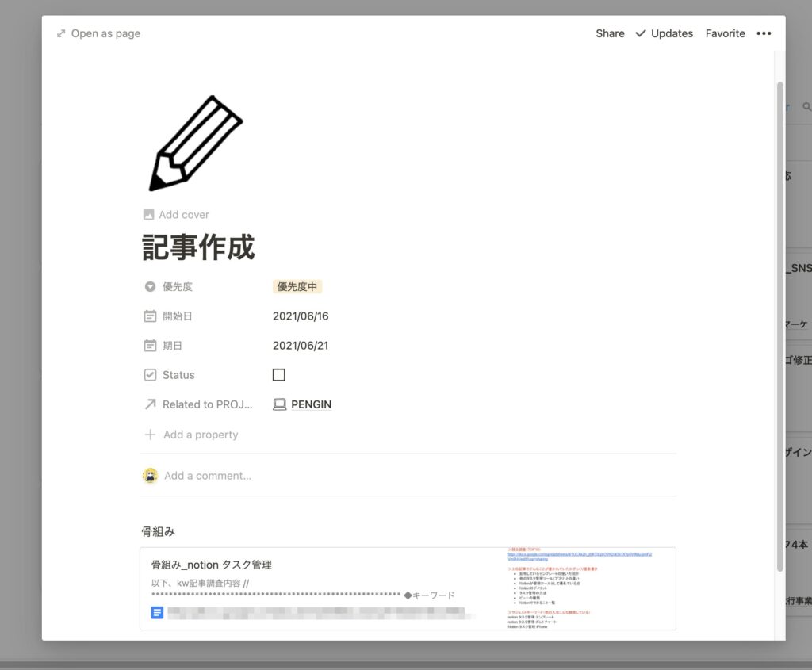Viewport: 812px width, 670px height.
Task: Open the Related to PROJ... property menu
Action: 208,404
